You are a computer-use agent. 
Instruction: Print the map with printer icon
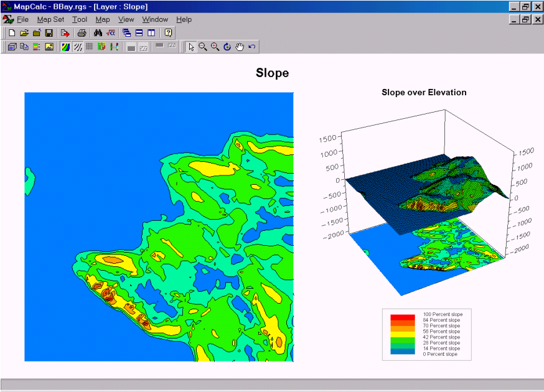coord(81,32)
